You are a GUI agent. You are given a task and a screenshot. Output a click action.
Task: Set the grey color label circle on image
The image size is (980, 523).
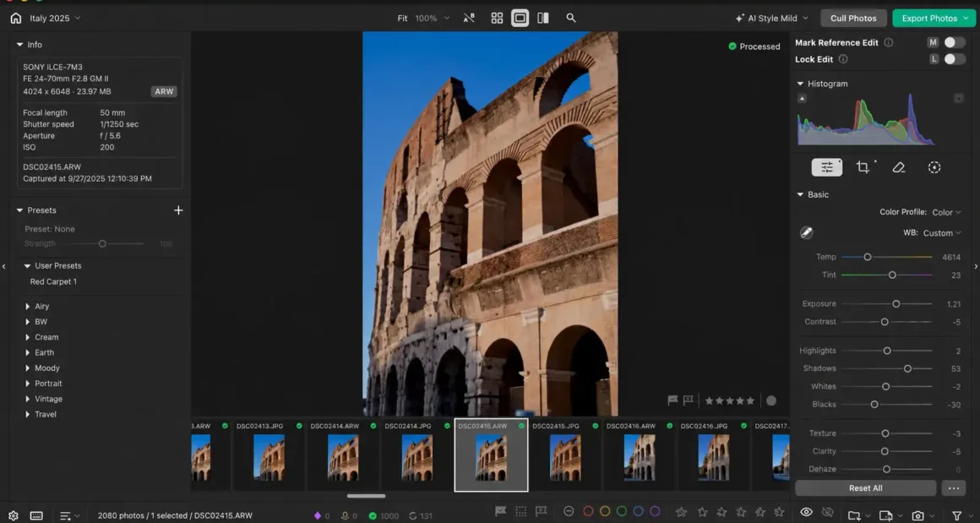click(x=771, y=400)
